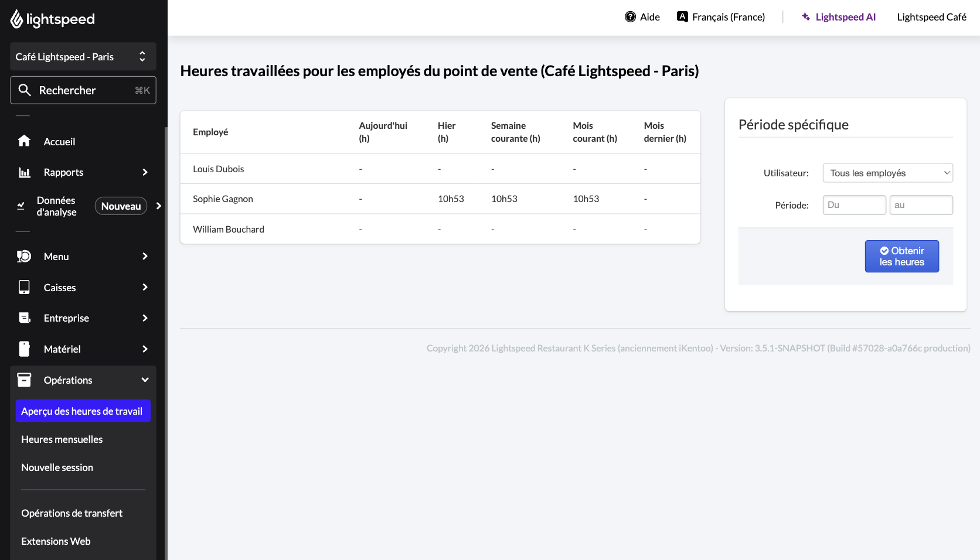Click the Caisses tablet icon
Viewport: 980px width, 560px height.
tap(24, 287)
